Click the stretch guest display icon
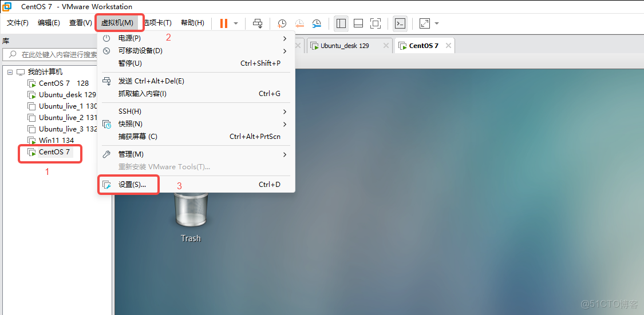The width and height of the screenshot is (644, 315). 425,23
